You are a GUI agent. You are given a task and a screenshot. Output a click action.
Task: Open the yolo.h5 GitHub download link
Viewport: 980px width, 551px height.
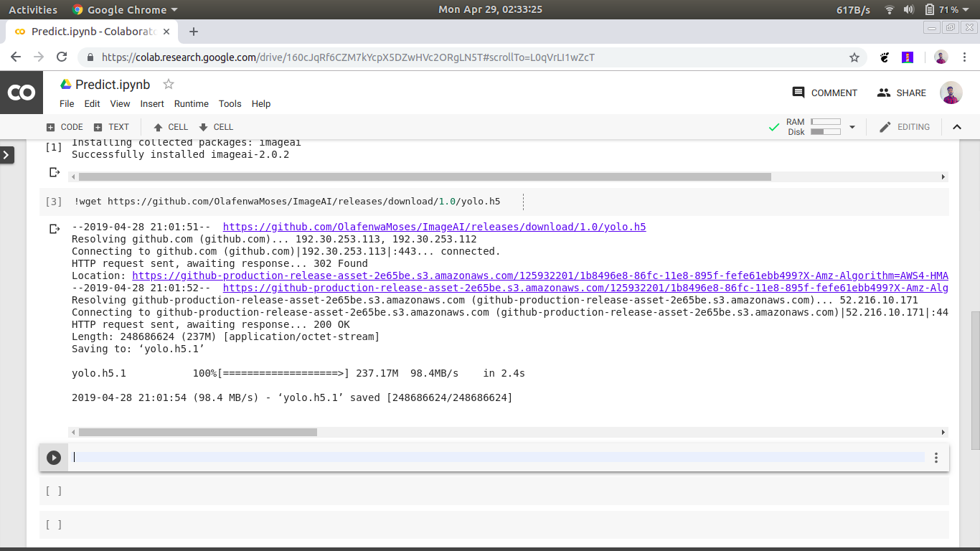(x=434, y=227)
